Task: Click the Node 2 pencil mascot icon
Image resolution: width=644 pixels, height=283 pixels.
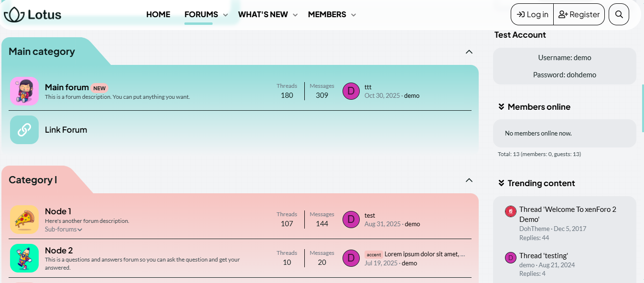Action: (x=24, y=258)
